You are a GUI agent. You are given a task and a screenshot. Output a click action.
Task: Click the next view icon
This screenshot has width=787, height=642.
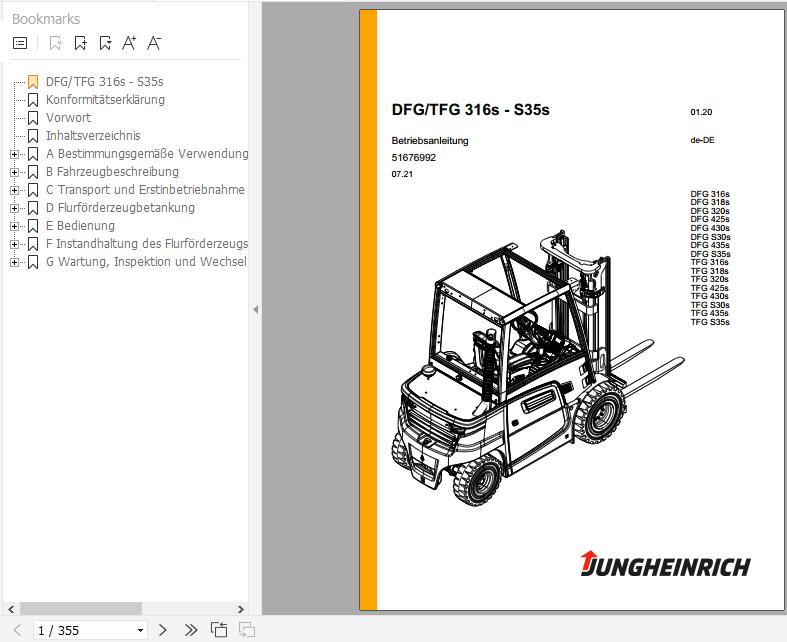pos(247,630)
